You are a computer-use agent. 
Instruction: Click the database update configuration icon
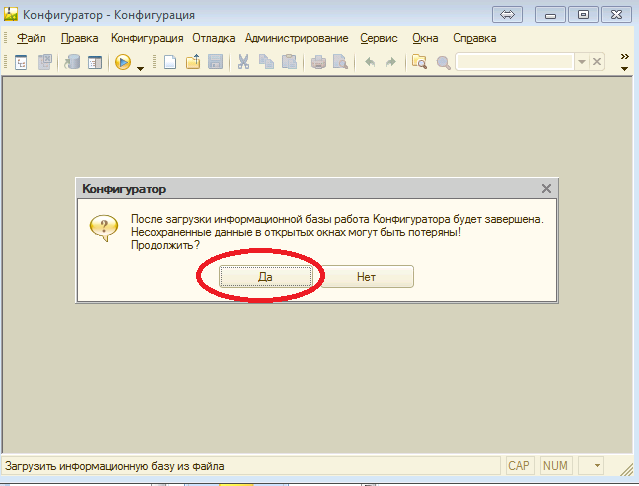pyautogui.click(x=71, y=62)
